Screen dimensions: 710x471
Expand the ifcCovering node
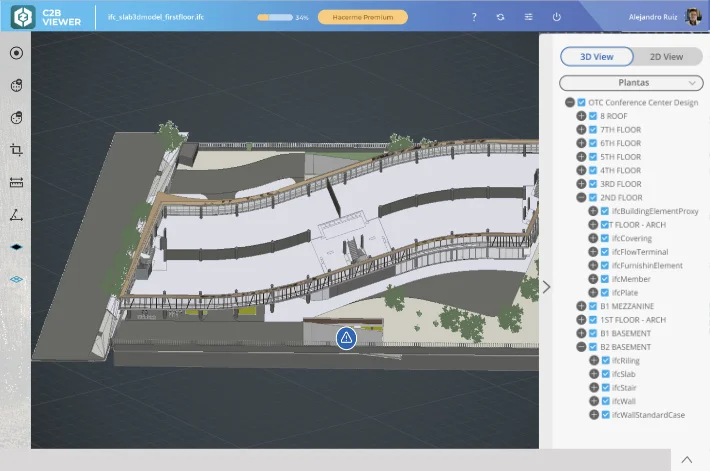pos(593,238)
